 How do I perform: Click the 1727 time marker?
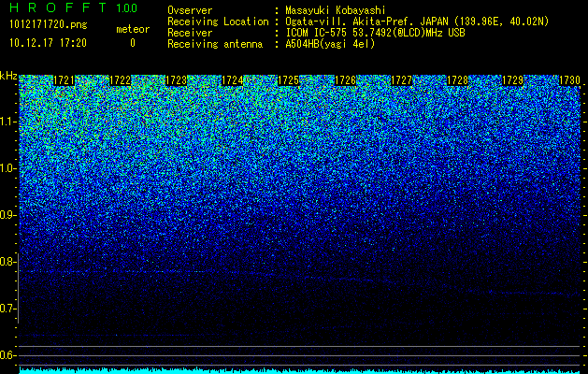point(401,80)
